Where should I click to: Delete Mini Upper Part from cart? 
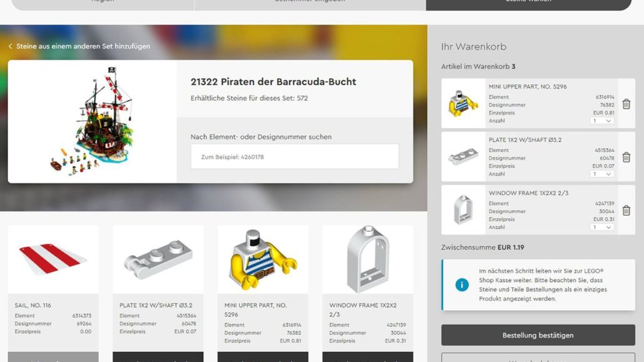tap(626, 104)
